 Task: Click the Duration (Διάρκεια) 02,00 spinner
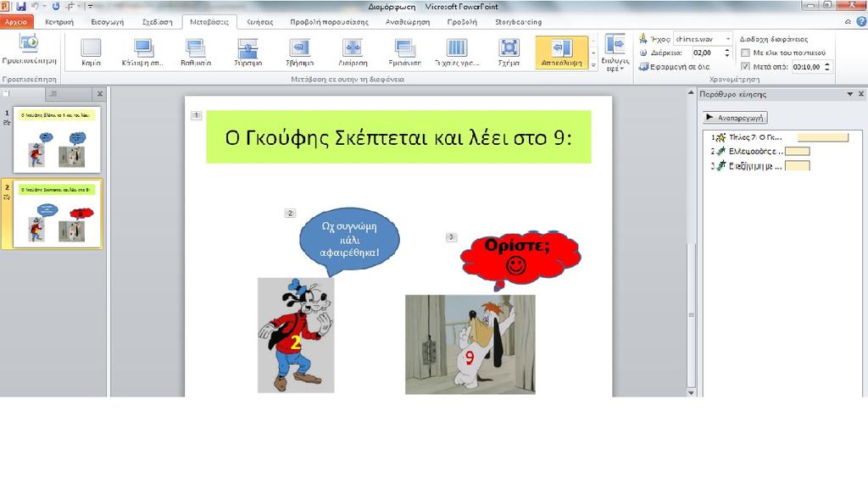click(x=726, y=53)
